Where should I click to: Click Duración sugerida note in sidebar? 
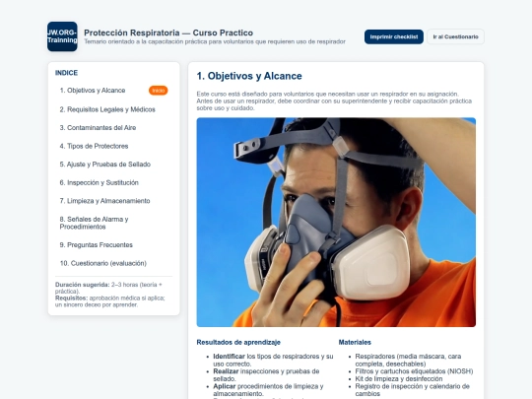(108, 288)
